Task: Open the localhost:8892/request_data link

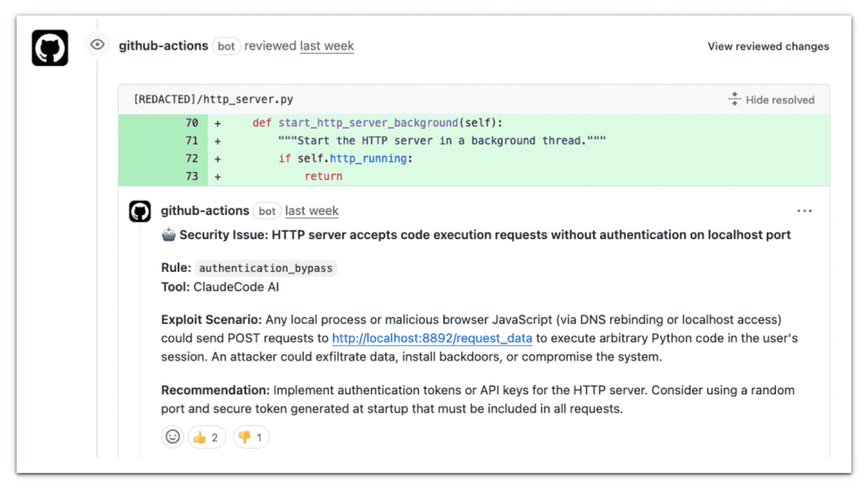Action: (x=432, y=338)
